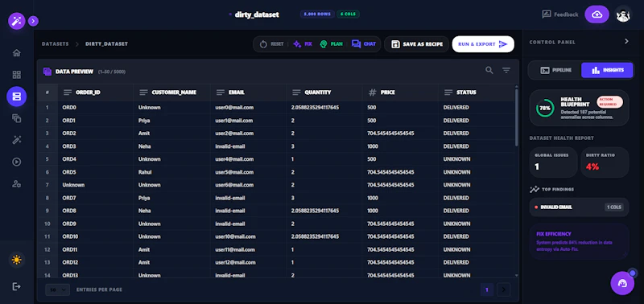Click the STATUS column header
The width and height of the screenshot is (644, 304).
pyautogui.click(x=476, y=92)
